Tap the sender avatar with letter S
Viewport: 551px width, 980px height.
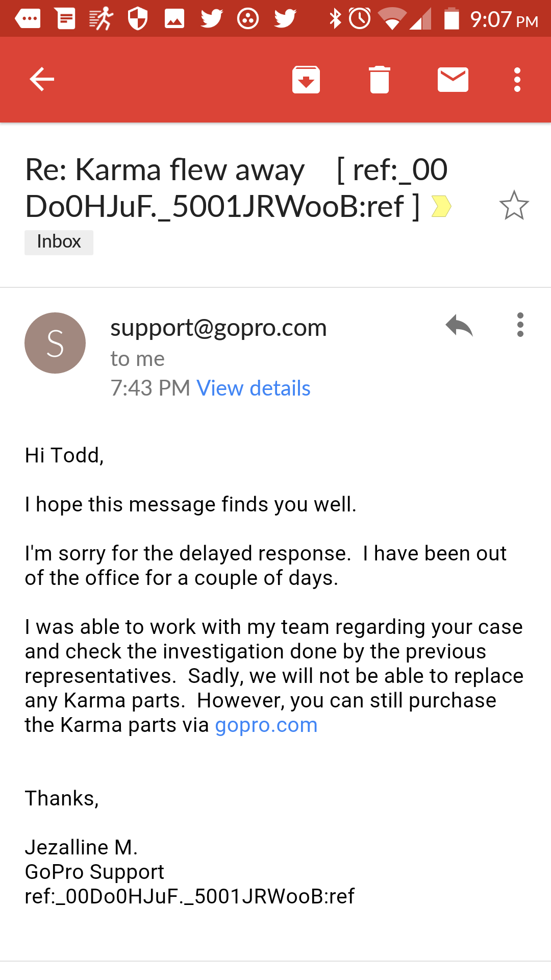pos(55,343)
